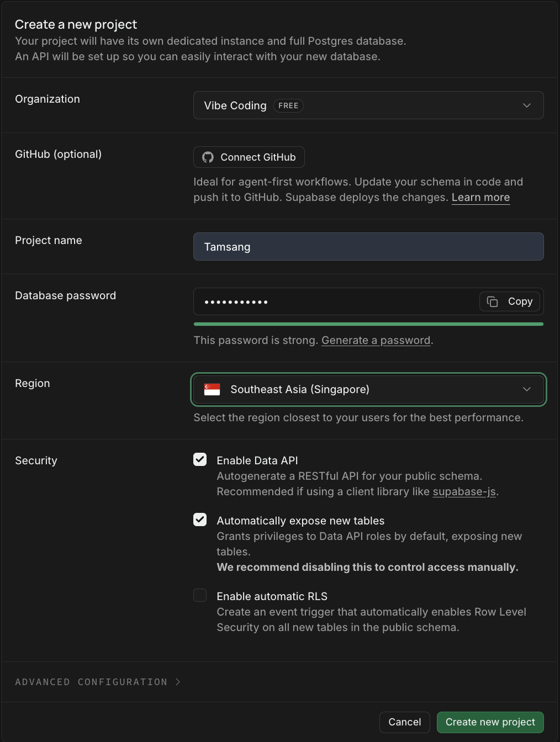Disable the Enable Data API checkbox
The image size is (560, 742).
pyautogui.click(x=200, y=459)
